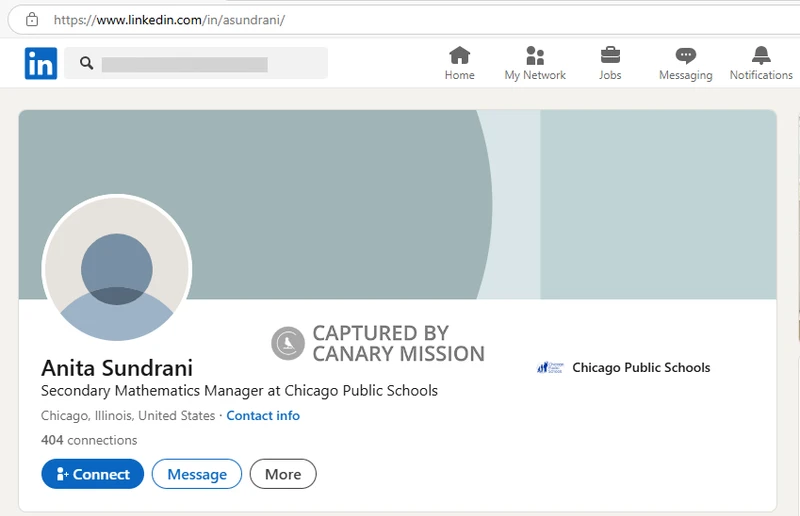800x516 pixels.
Task: Click the lock icon in address bar
Action: (x=32, y=19)
